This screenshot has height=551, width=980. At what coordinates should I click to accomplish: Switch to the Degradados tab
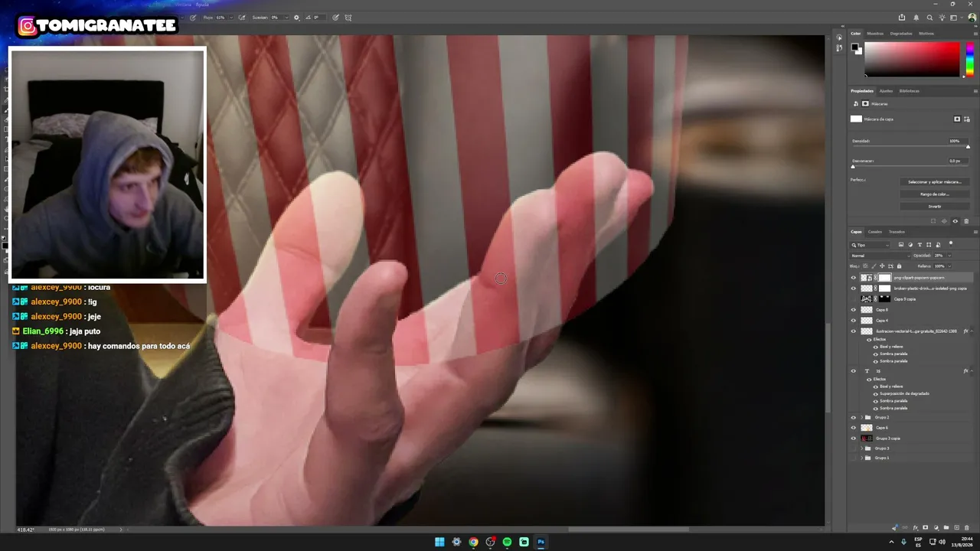pyautogui.click(x=901, y=34)
